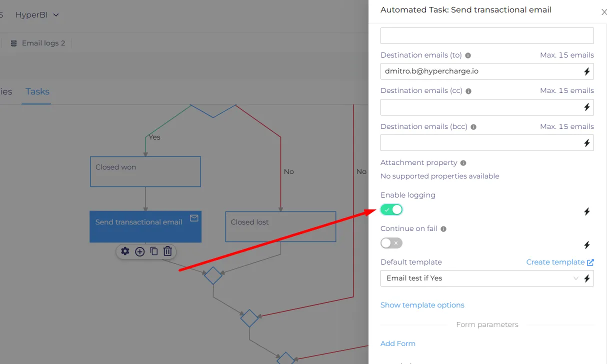The height and width of the screenshot is (364, 607).
Task: Close the Automated Task panel
Action: (603, 12)
